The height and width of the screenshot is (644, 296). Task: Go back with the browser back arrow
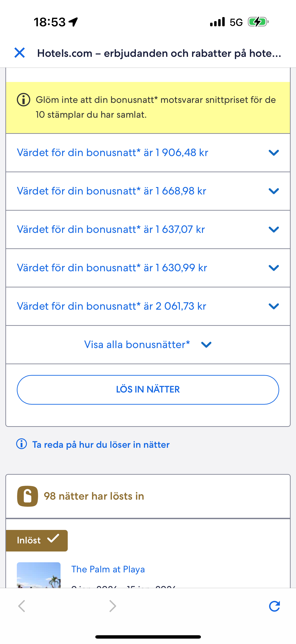[22, 606]
